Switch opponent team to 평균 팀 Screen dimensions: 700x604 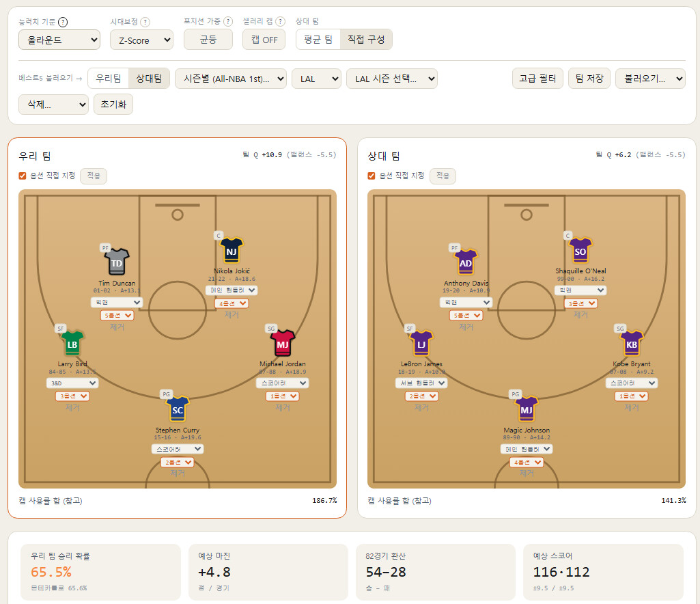(318, 40)
